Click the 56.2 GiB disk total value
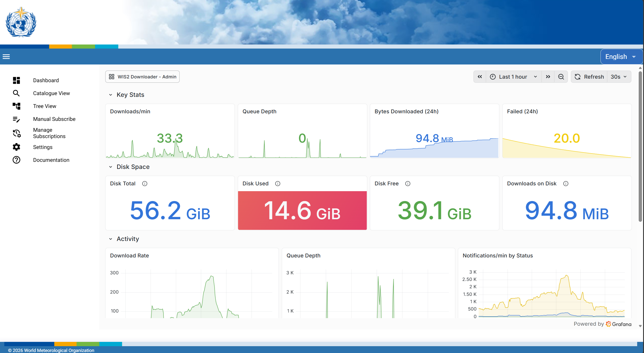 point(170,210)
